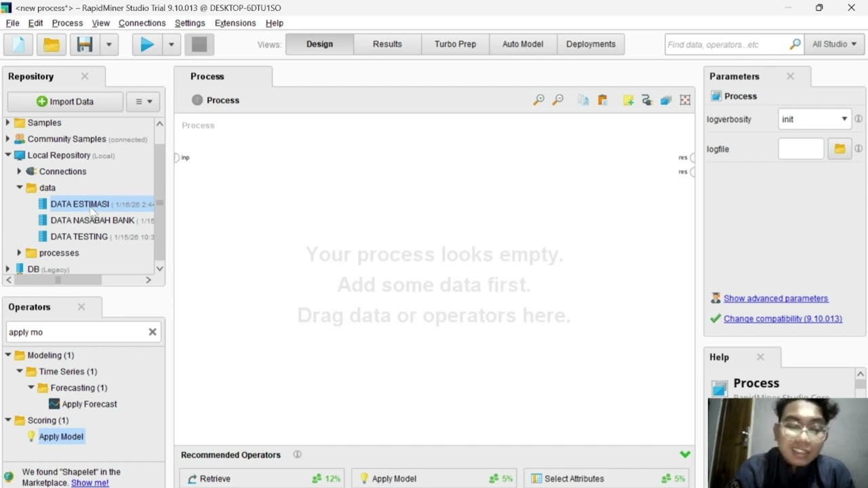Open the repository options menu button

point(143,102)
